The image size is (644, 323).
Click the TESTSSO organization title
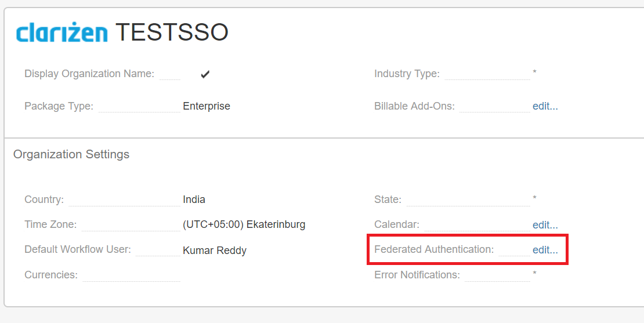[x=171, y=33]
